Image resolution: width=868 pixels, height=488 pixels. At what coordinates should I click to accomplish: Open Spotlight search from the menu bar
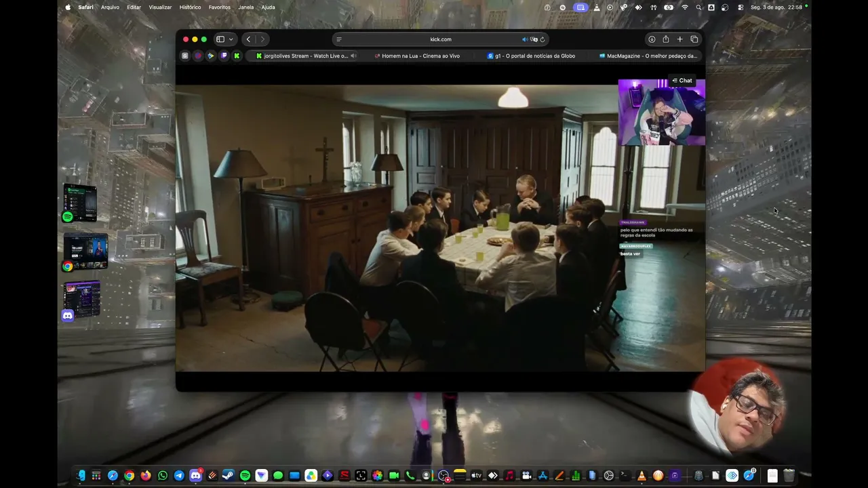(698, 7)
